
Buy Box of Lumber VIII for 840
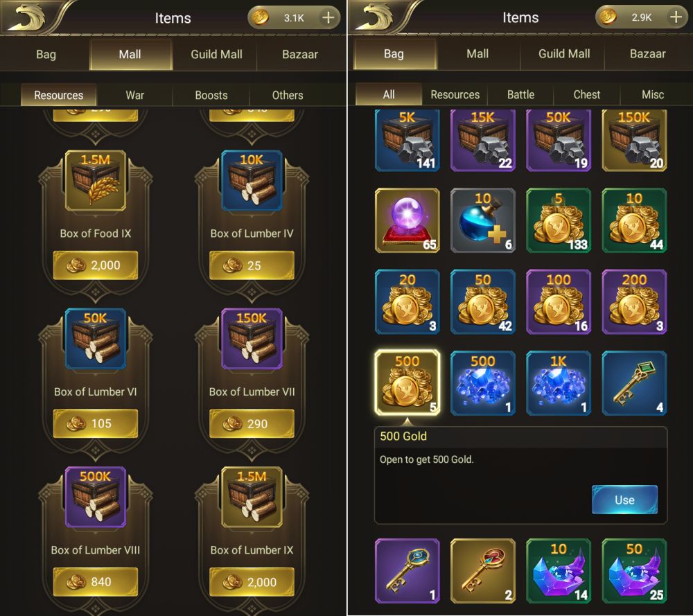(x=96, y=581)
